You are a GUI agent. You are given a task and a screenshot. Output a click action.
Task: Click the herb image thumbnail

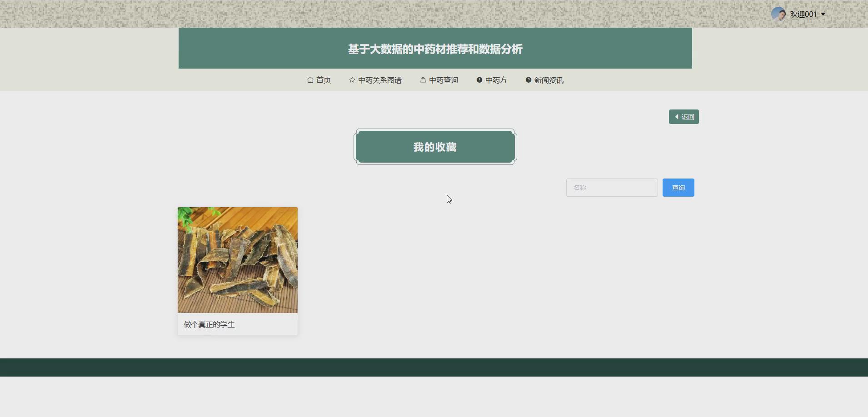[237, 260]
